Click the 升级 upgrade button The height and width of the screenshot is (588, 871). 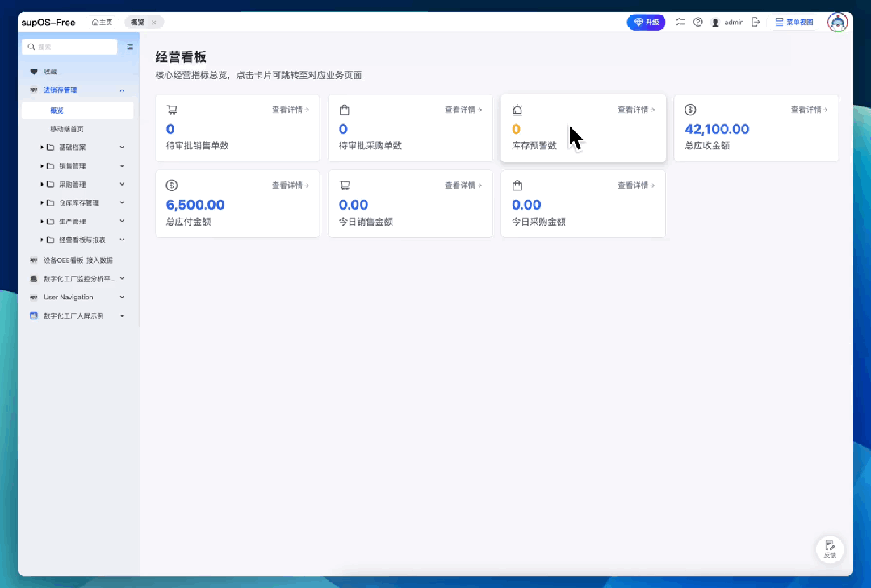pos(646,23)
